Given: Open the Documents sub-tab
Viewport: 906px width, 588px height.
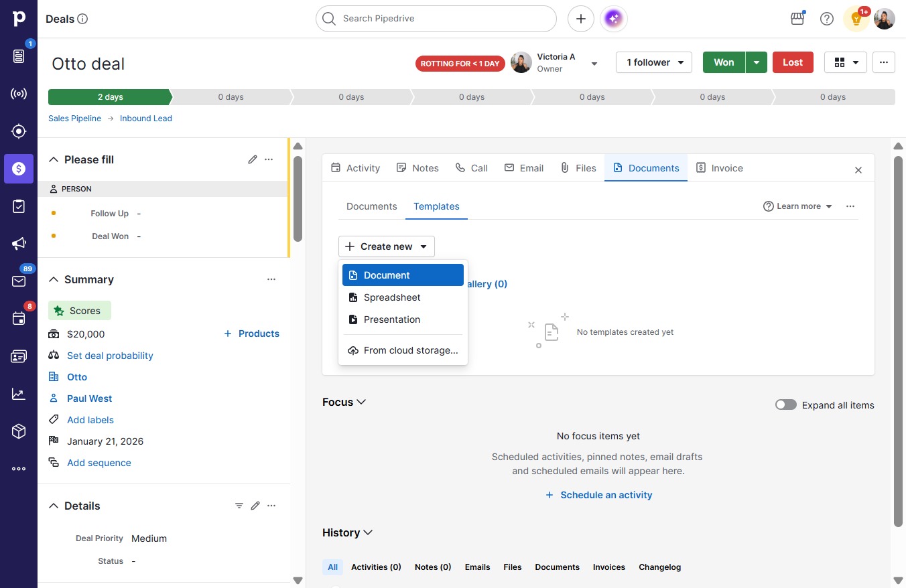Looking at the screenshot, I should point(372,206).
